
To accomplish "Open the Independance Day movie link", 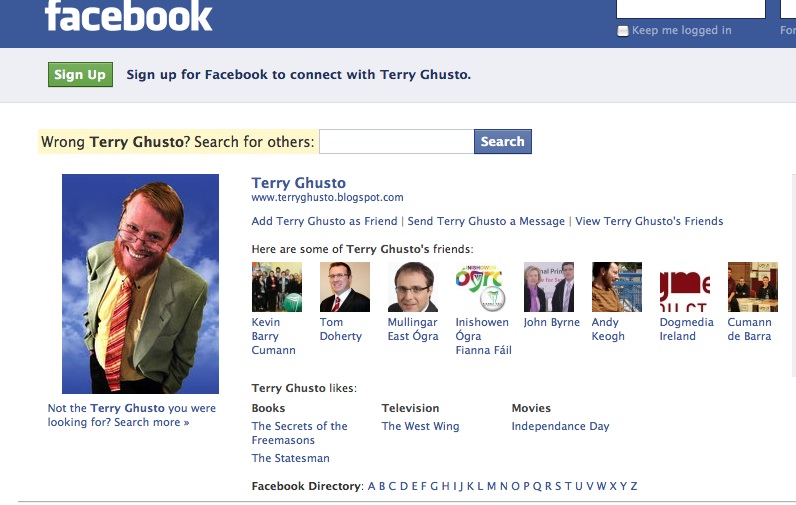I will point(560,426).
